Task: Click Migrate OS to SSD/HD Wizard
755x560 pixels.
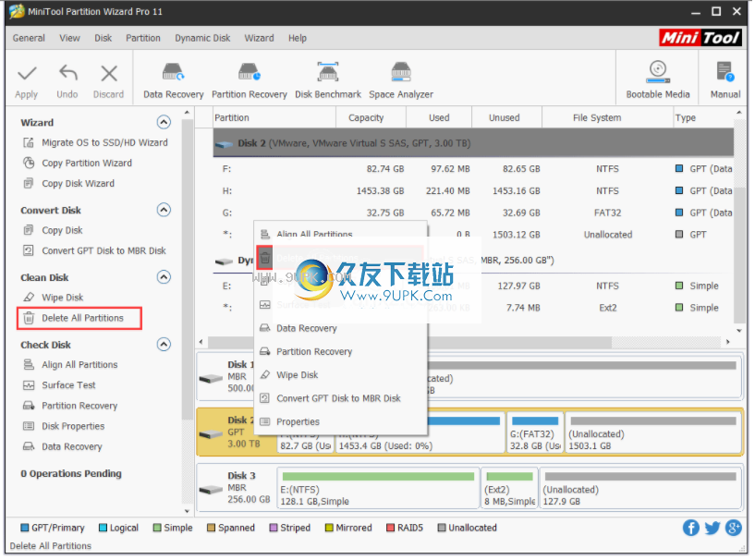Action: pyautogui.click(x=104, y=142)
